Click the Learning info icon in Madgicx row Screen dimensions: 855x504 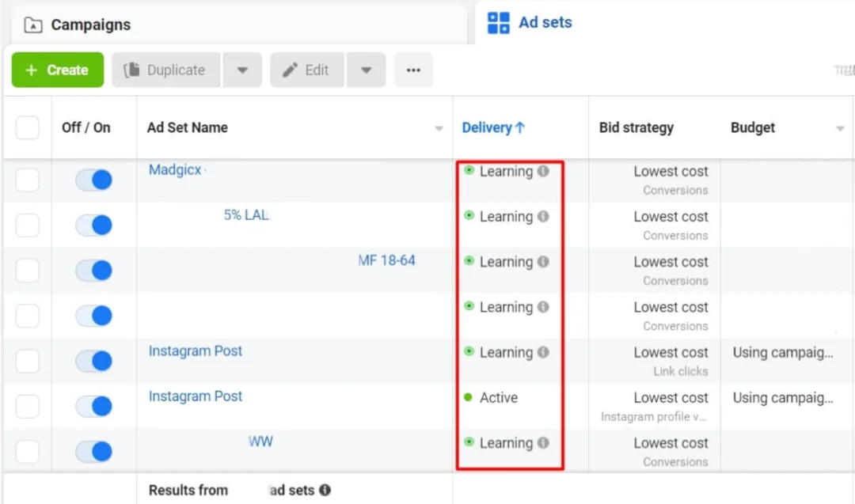(543, 171)
